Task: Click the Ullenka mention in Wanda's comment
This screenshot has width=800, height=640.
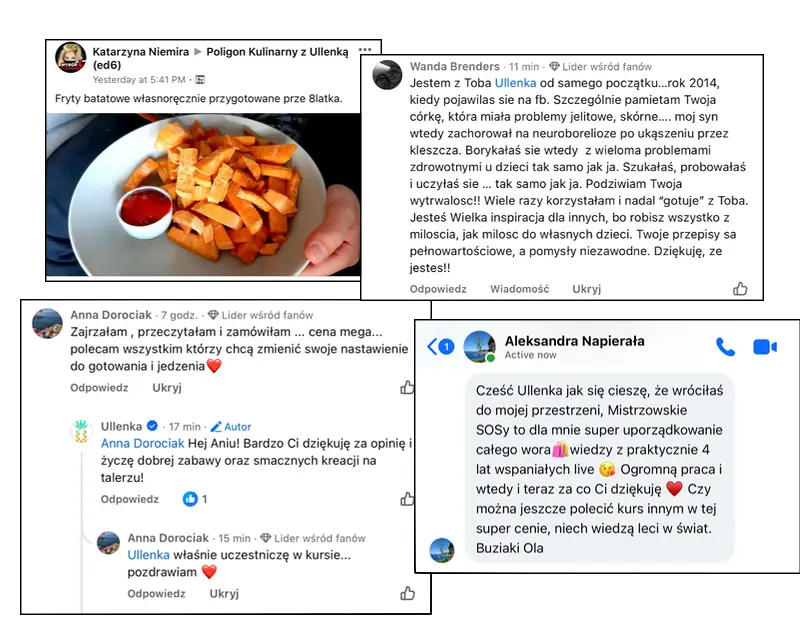Action: point(515,83)
